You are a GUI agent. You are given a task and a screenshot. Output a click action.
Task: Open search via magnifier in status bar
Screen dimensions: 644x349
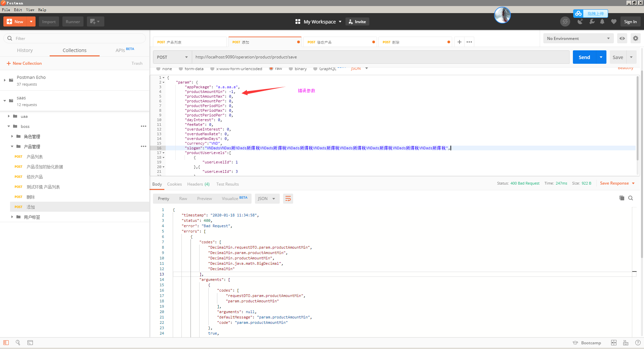[x=18, y=343]
